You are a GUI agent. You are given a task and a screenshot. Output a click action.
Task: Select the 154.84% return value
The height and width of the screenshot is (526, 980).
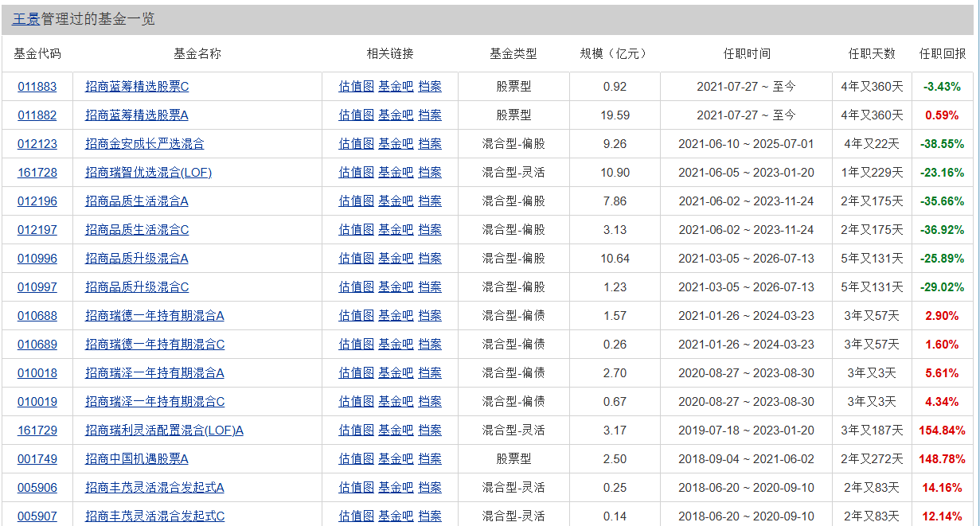(942, 431)
